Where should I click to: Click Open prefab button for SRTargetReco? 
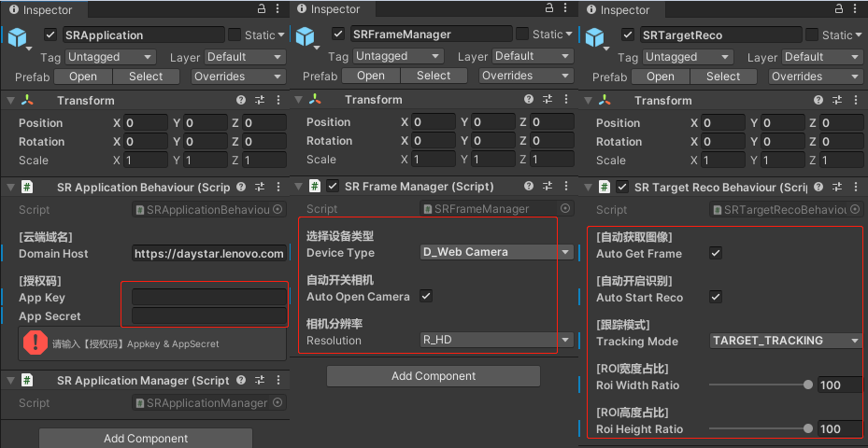661,77
